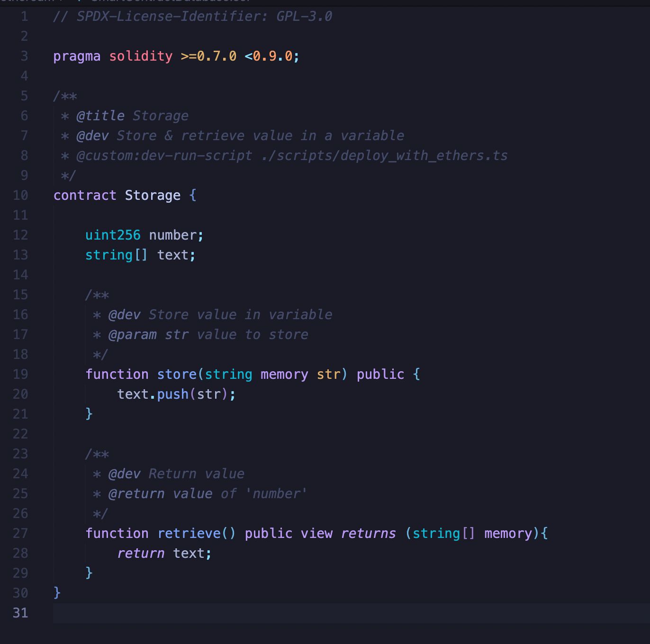Viewport: 650px width, 644px height.
Task: Click line number 9 in the gutter
Action: [24, 176]
